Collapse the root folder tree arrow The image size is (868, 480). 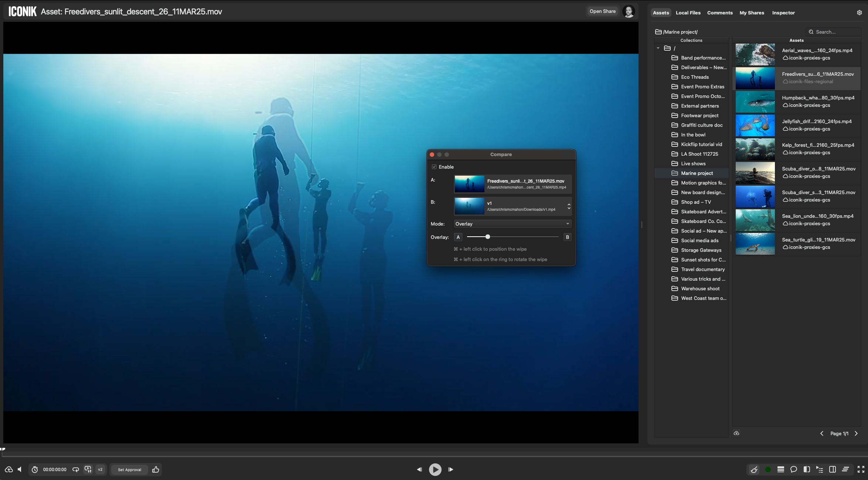coord(658,48)
